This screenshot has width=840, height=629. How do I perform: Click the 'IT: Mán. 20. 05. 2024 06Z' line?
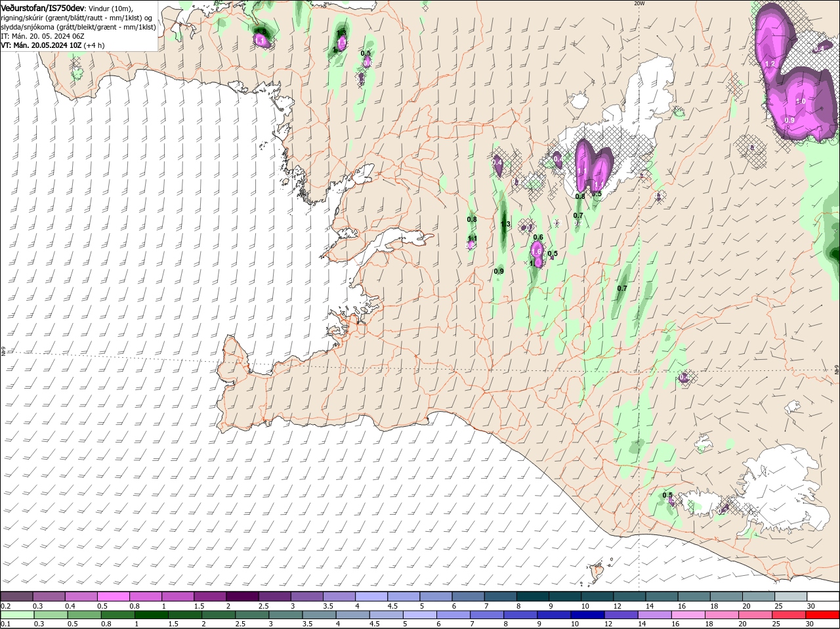(43, 36)
